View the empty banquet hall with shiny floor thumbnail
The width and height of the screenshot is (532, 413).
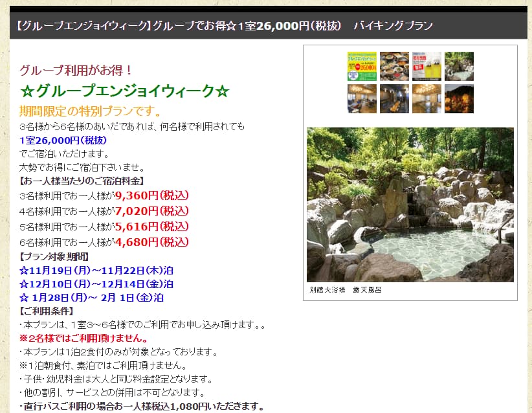(x=427, y=99)
